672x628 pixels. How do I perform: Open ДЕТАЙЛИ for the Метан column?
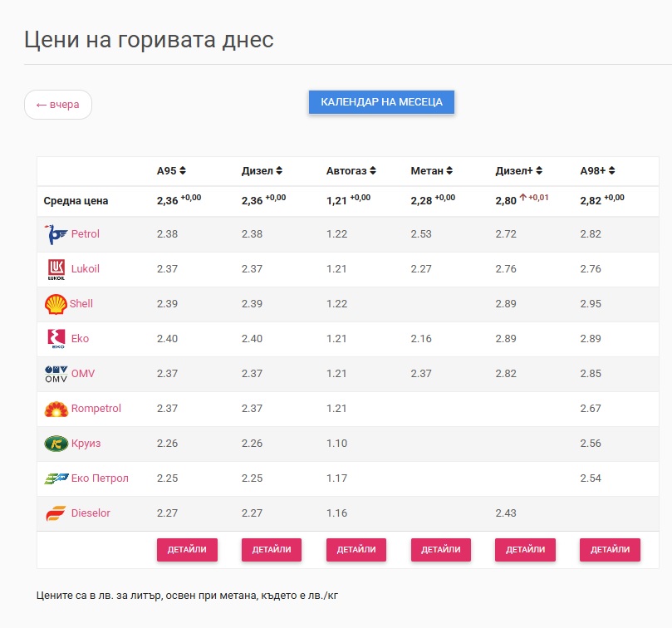[440, 550]
